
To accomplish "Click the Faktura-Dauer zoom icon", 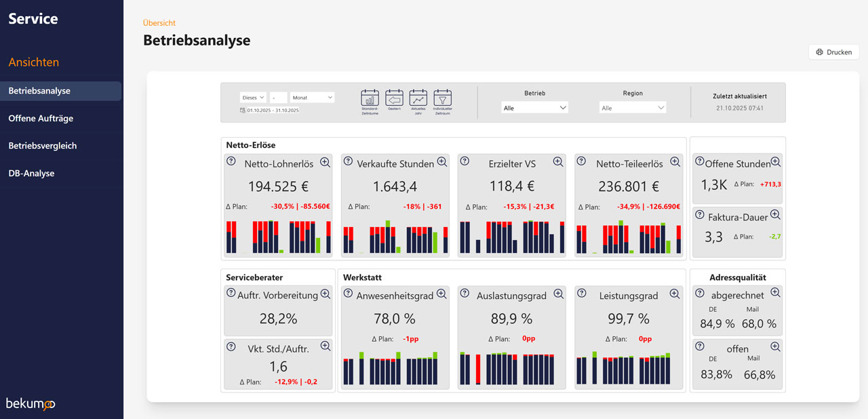I will tap(775, 215).
